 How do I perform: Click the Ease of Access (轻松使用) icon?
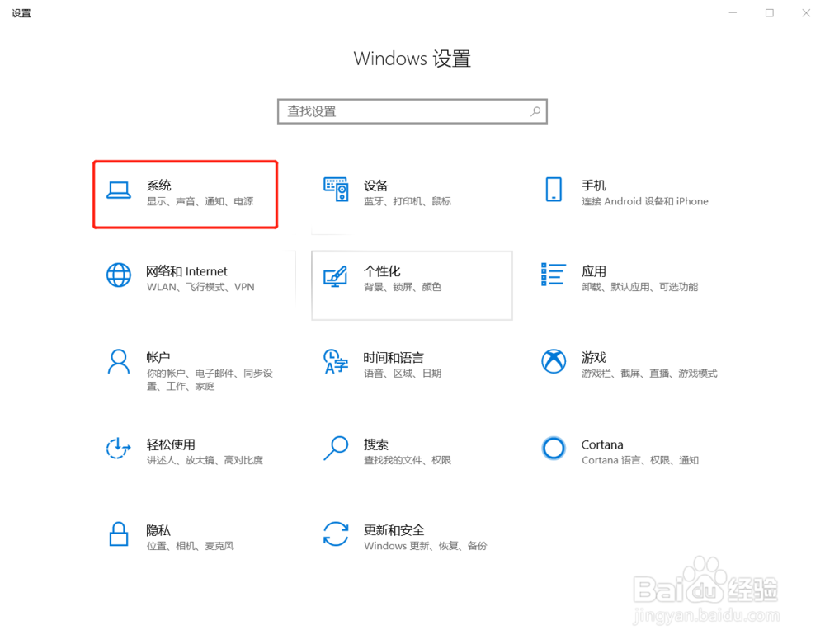click(x=119, y=448)
